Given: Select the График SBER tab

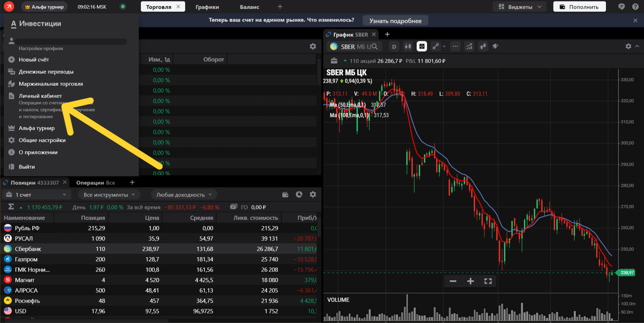Looking at the screenshot, I should click(350, 35).
